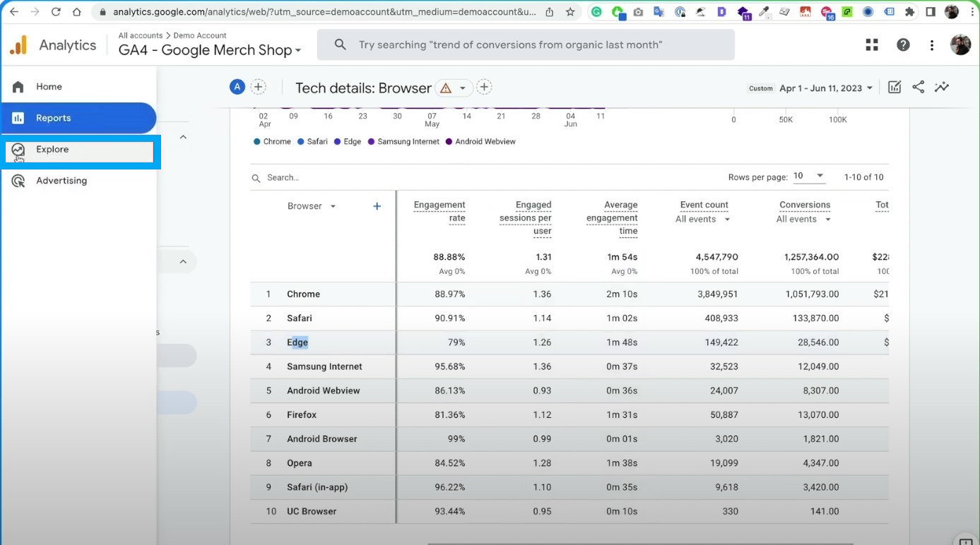
Task: Select the Opera row name
Action: pyautogui.click(x=300, y=463)
